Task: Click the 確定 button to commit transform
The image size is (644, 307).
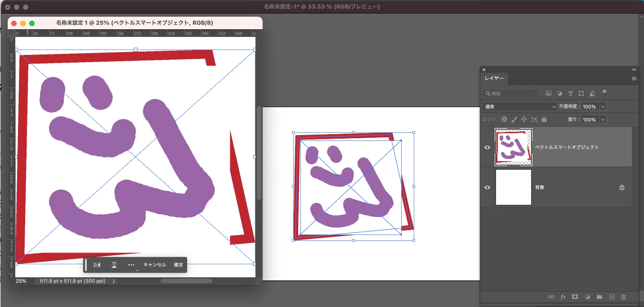Action: point(179,265)
